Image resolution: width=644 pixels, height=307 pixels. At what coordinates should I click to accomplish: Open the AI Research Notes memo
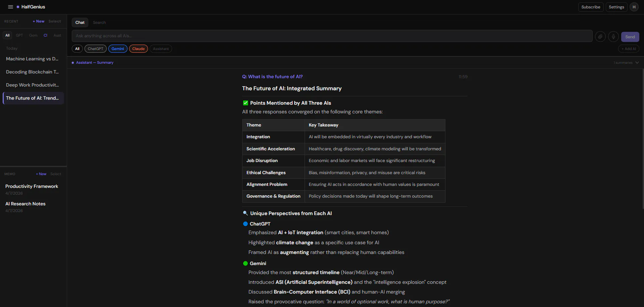tap(33, 207)
